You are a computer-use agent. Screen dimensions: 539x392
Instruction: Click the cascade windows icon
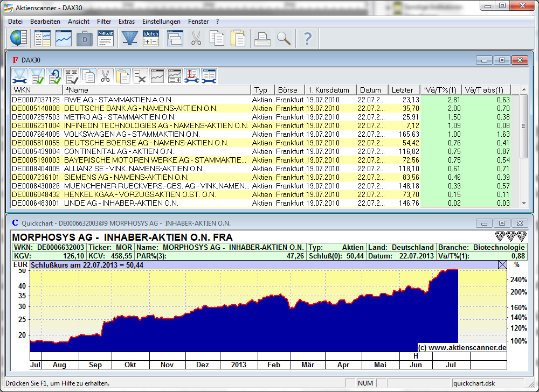tap(175, 38)
